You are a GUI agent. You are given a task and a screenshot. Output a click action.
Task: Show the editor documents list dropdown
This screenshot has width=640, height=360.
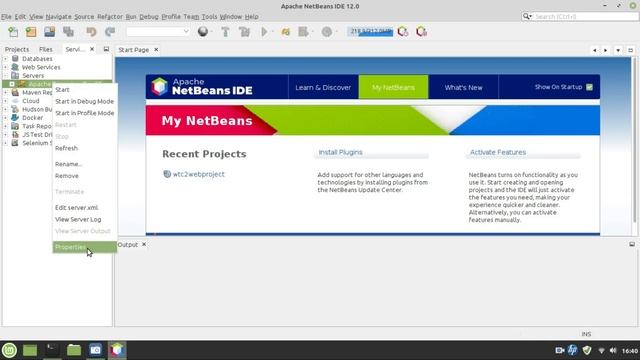[618, 50]
